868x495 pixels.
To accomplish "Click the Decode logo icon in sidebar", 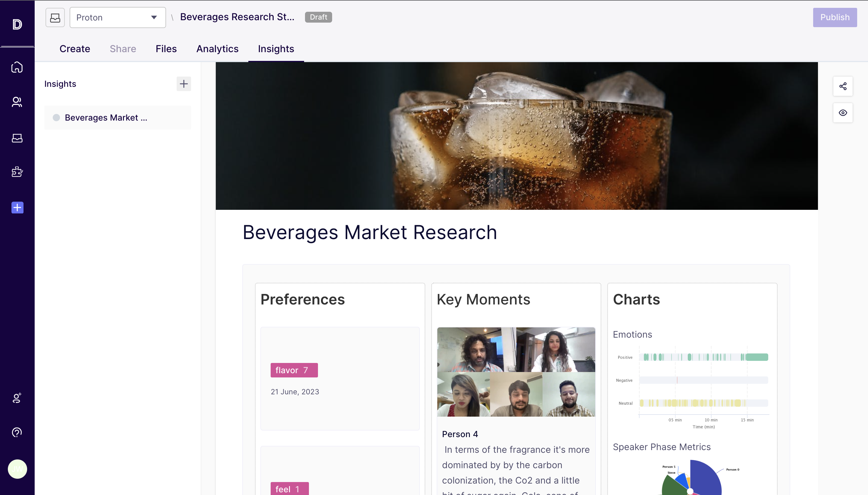I will [17, 24].
